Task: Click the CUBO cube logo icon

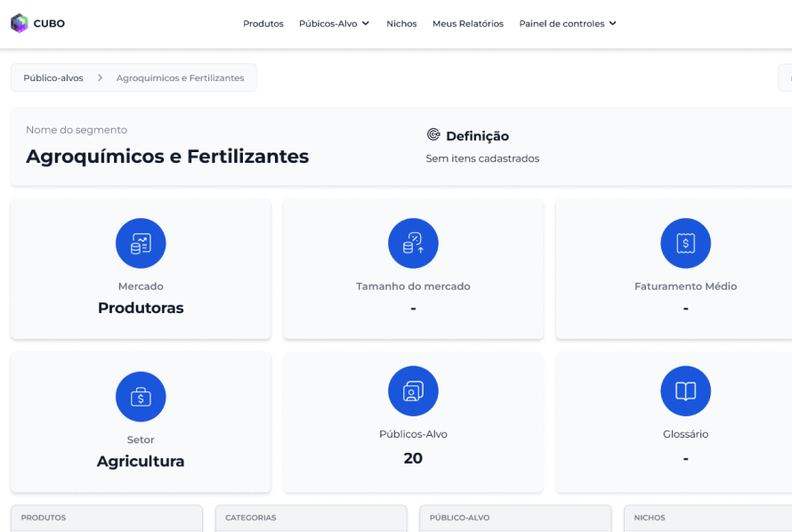Action: (19, 24)
